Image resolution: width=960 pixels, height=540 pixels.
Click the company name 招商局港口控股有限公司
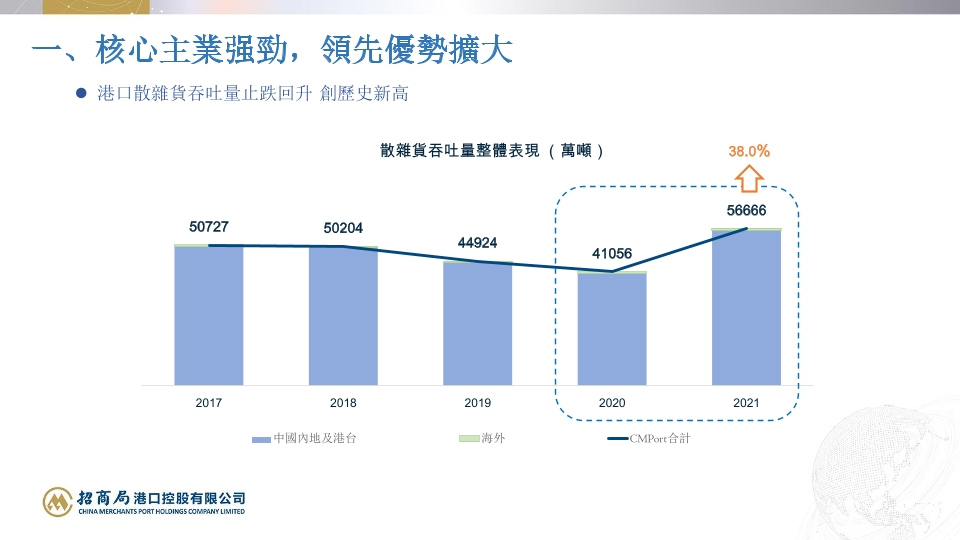[x=161, y=498]
